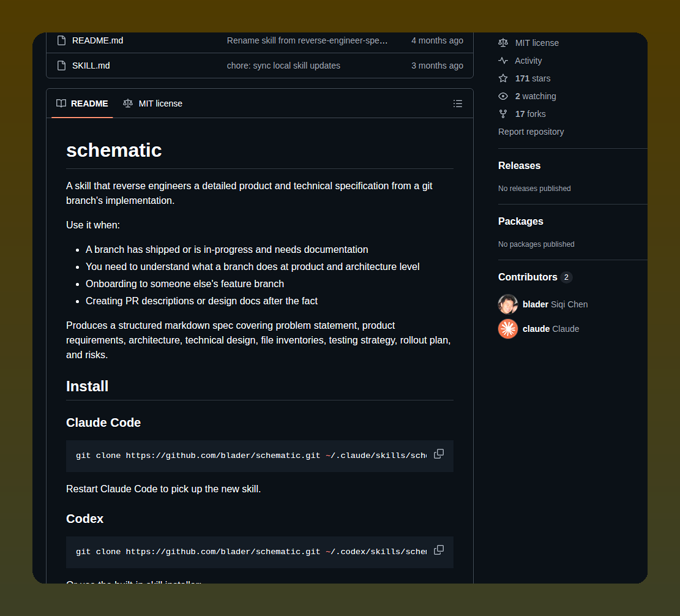Click the eye watching icon

point(503,96)
